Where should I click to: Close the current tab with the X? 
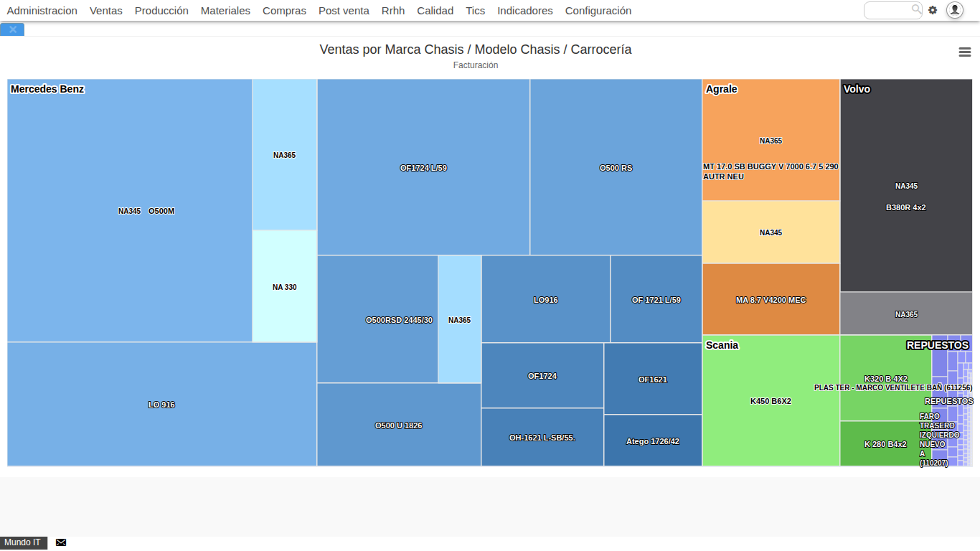12,29
